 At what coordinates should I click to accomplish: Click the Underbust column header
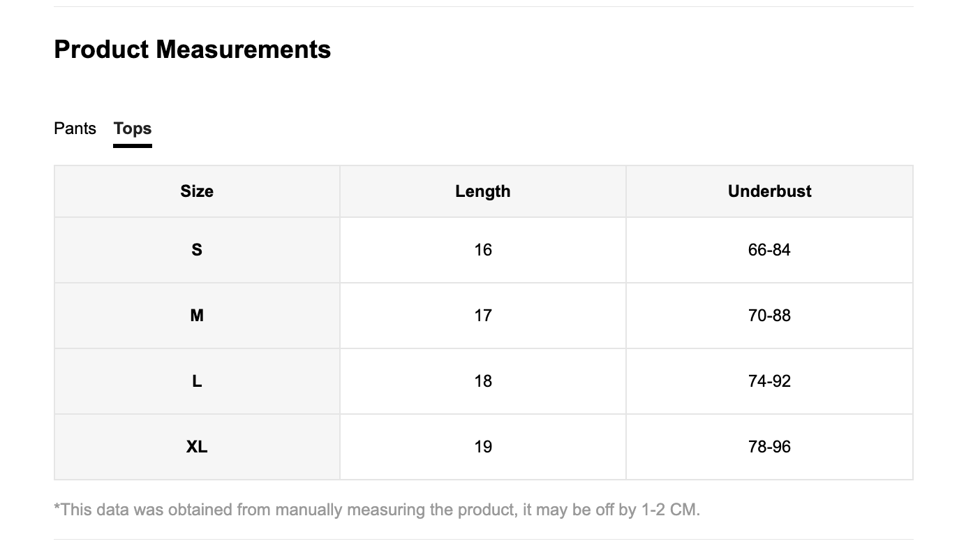tap(769, 191)
